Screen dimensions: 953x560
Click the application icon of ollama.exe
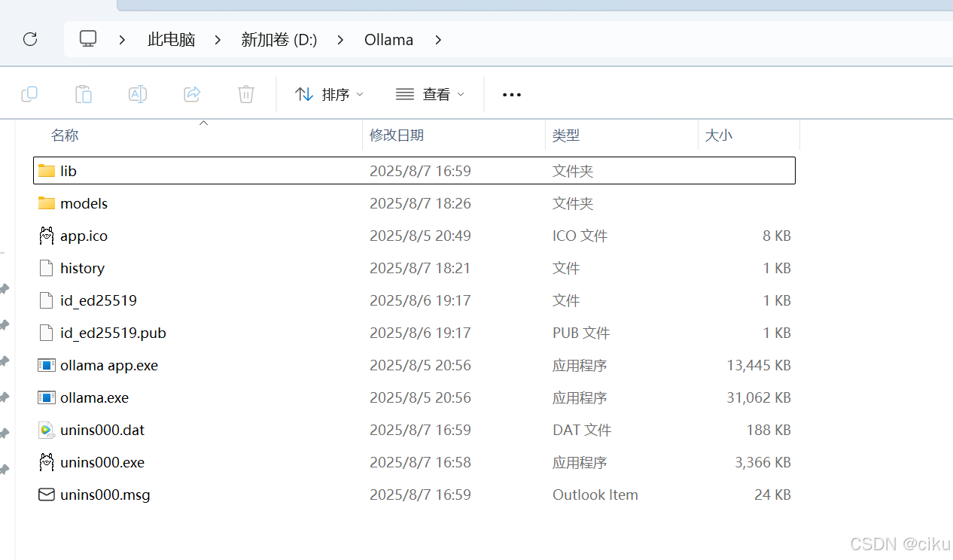(x=47, y=397)
